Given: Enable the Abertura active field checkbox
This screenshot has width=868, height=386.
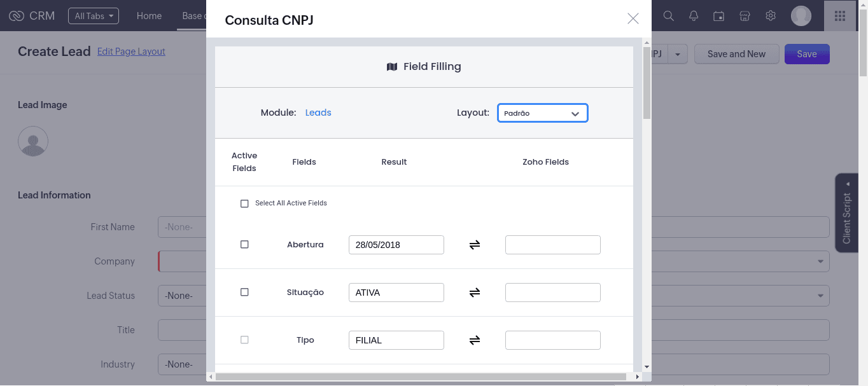Looking at the screenshot, I should (244, 245).
